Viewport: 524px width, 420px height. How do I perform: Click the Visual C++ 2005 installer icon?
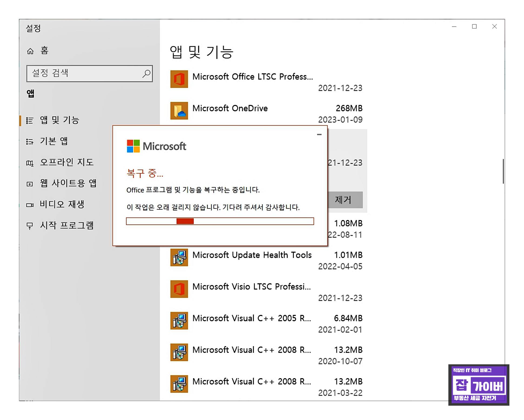(x=179, y=321)
